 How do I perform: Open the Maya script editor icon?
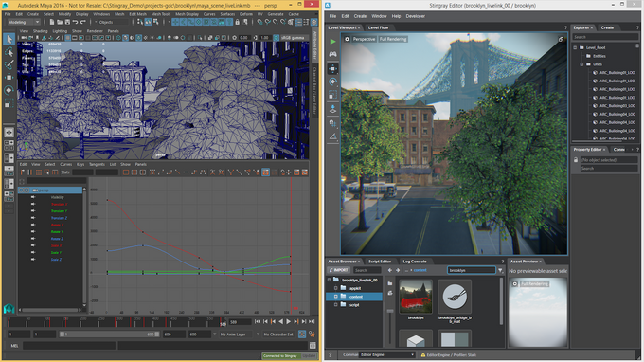click(313, 346)
